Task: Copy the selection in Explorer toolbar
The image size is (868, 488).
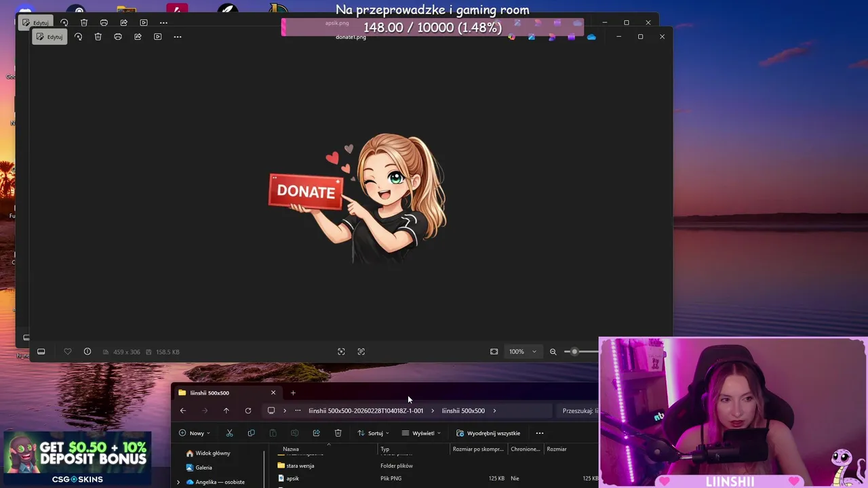Action: tap(251, 433)
